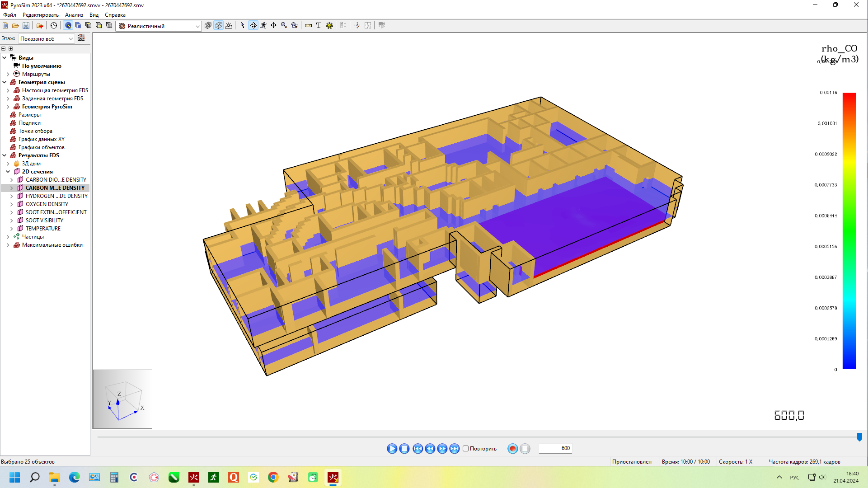Select the pan view tool

point(274,26)
